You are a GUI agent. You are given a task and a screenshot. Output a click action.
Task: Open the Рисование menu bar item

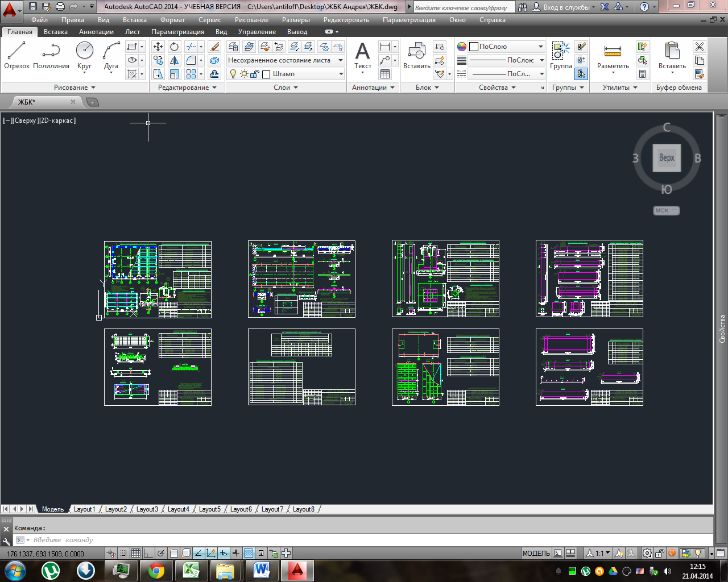point(251,20)
